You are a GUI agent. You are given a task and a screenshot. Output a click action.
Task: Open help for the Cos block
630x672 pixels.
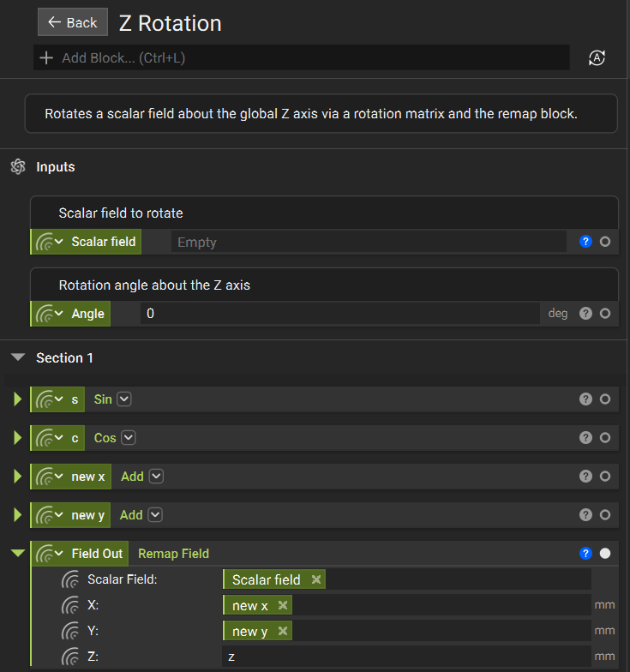[586, 438]
